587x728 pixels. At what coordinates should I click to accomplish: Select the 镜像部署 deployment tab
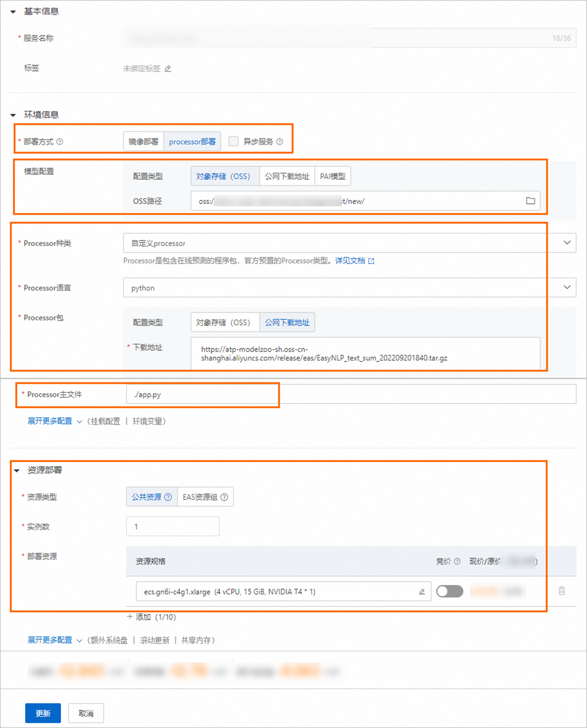[143, 141]
